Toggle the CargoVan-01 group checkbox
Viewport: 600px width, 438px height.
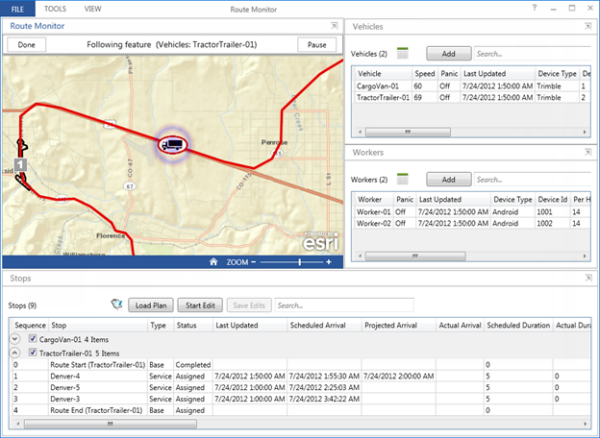coord(34,340)
